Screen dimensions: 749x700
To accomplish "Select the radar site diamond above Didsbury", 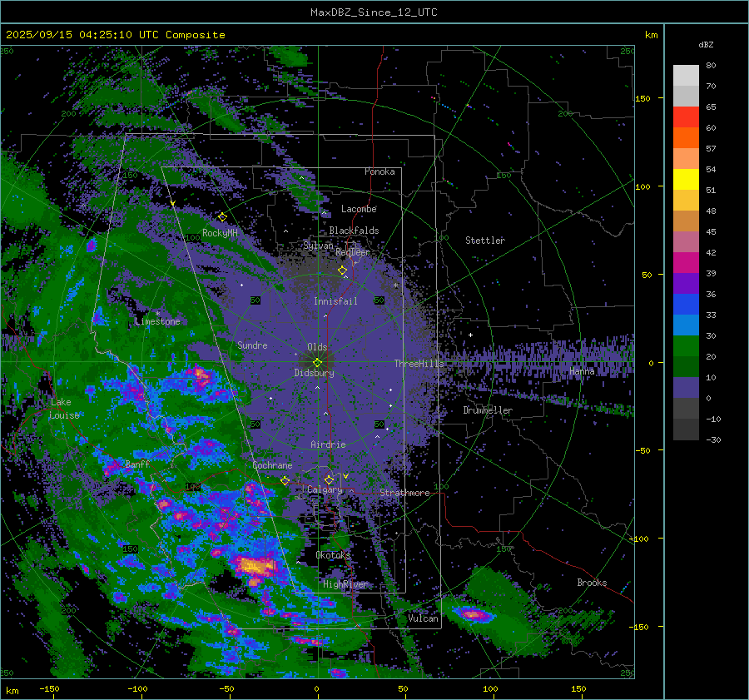I will pos(317,363).
